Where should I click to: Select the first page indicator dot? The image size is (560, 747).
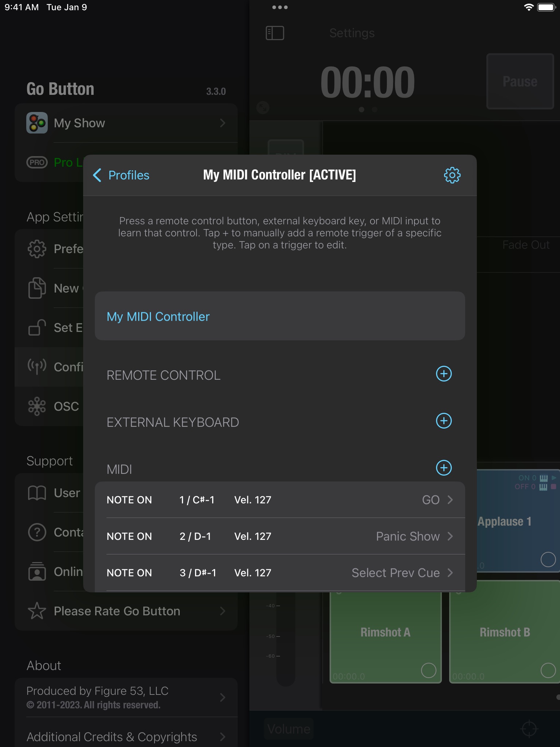click(361, 109)
